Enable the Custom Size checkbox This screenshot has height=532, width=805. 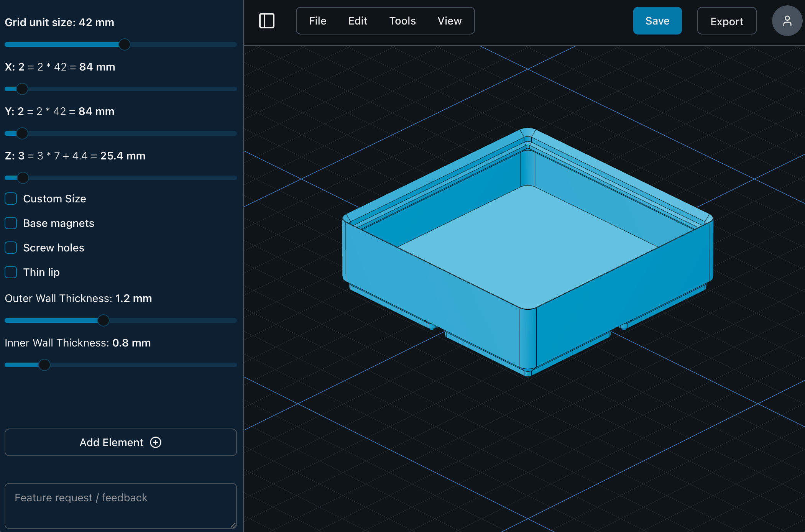click(11, 199)
